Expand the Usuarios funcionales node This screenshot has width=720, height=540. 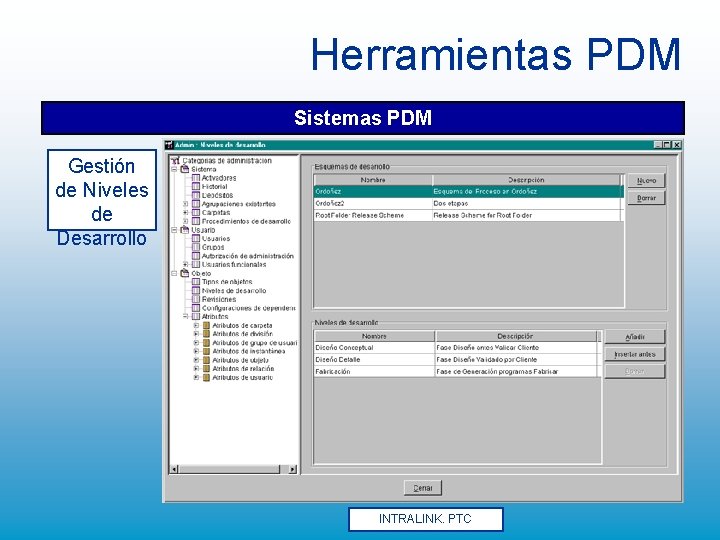click(x=186, y=265)
